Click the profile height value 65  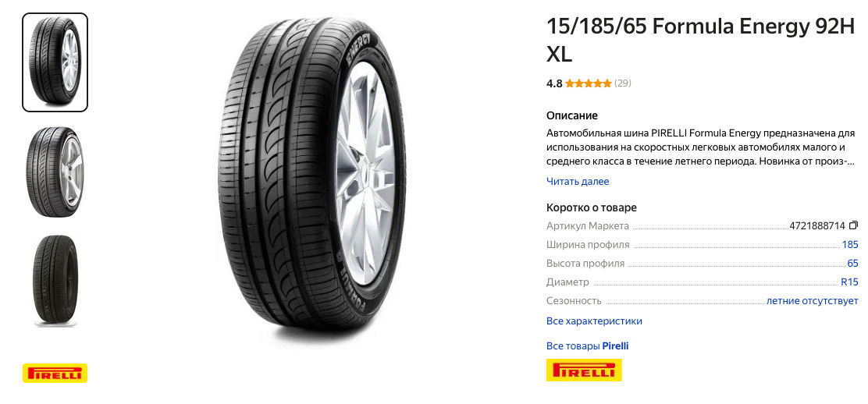point(852,264)
